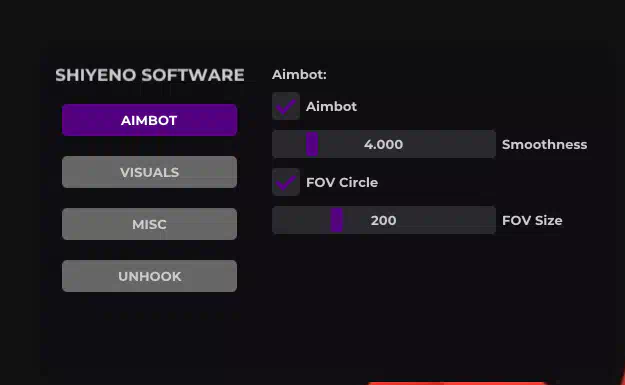
Task: Open the AIMBOT tab
Action: point(149,120)
